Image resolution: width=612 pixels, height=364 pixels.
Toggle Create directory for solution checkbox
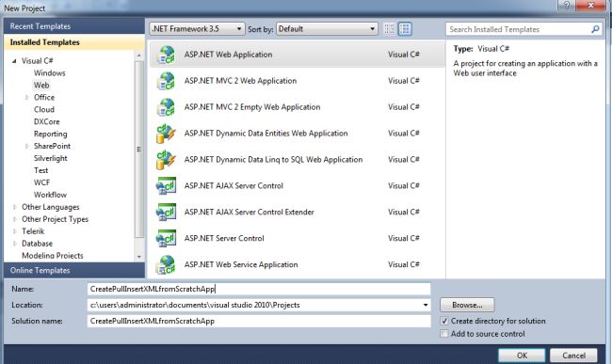[x=444, y=321]
